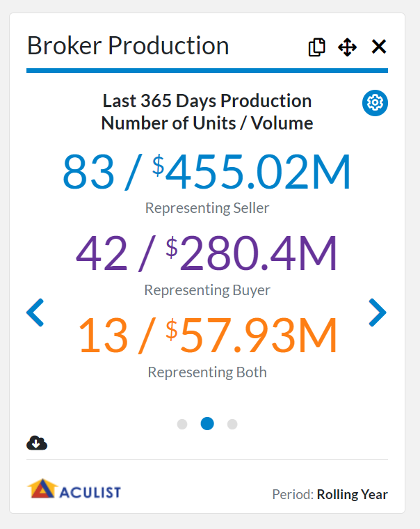Go to next slide with right chevron
Viewport: 420px width, 529px height.
pyautogui.click(x=378, y=313)
